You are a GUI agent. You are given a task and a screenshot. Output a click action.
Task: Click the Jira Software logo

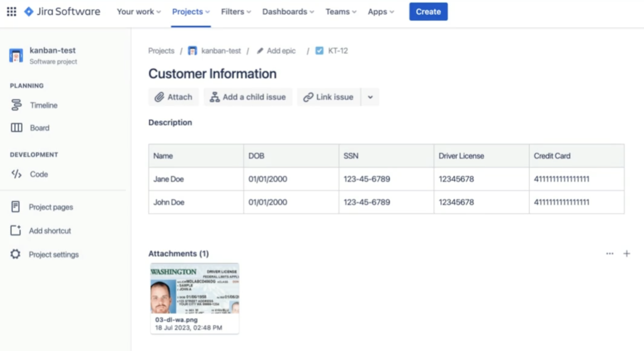62,12
